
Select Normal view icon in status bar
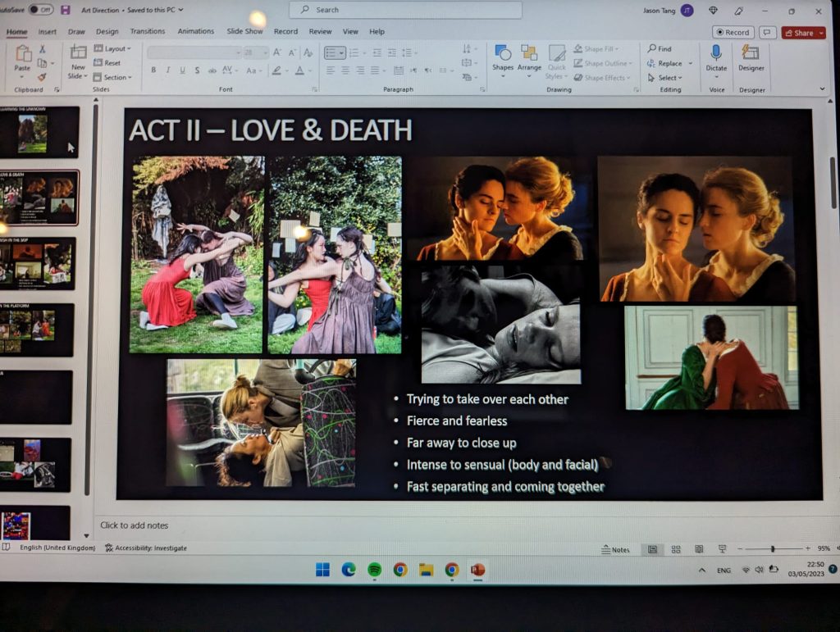[x=652, y=549]
